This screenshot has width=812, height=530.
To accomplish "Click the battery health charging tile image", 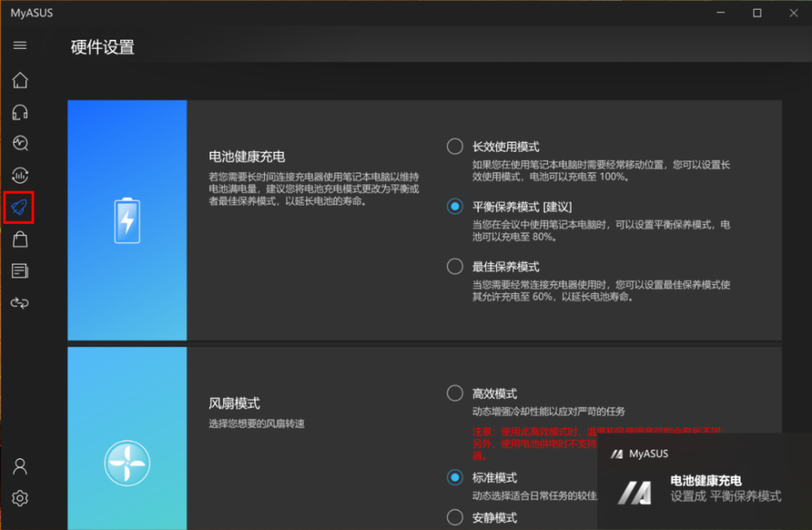I will pos(127,220).
